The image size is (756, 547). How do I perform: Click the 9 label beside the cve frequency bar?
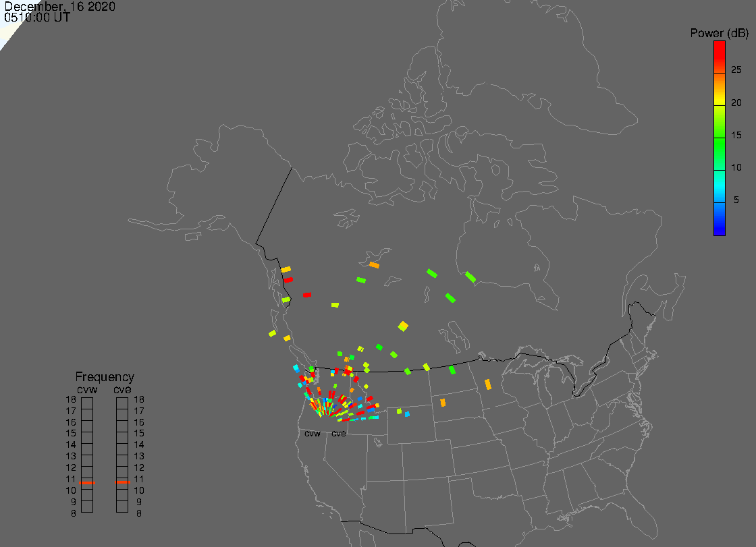(x=139, y=502)
